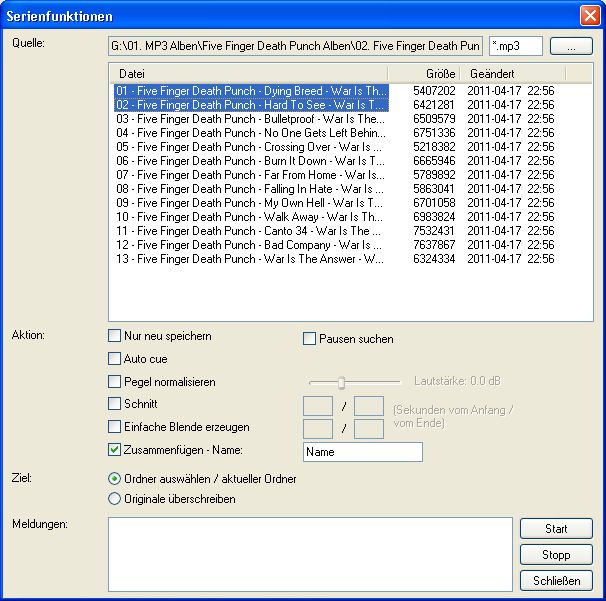Sort by the Datei column header
Viewport: 606px width, 601px height.
[x=249, y=73]
